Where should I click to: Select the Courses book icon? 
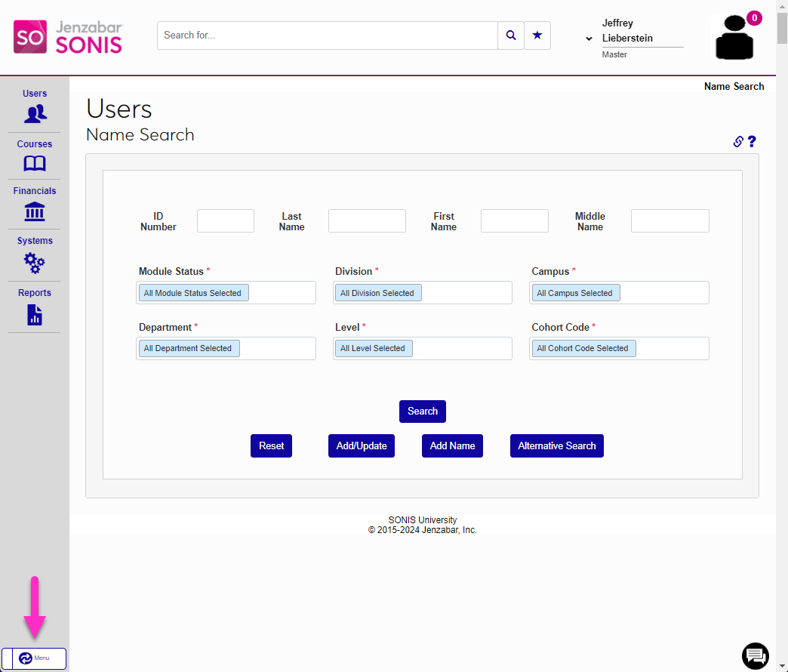pyautogui.click(x=34, y=163)
